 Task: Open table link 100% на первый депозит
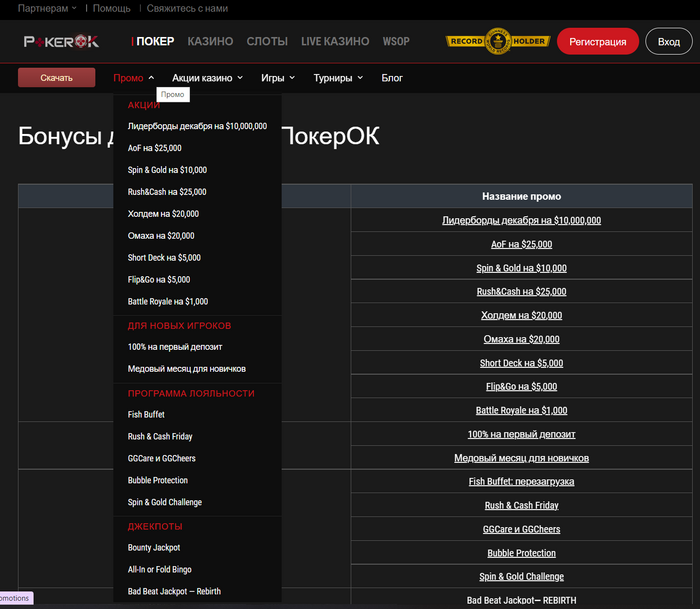click(x=521, y=434)
